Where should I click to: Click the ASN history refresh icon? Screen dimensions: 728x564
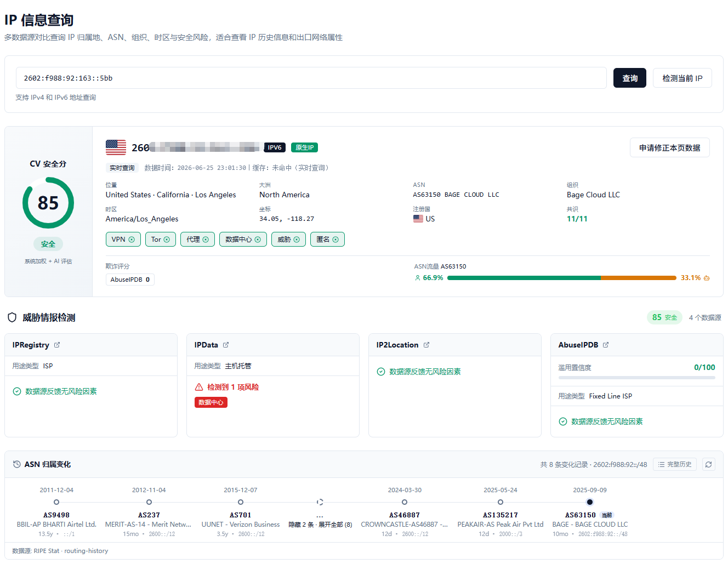pos(709,464)
